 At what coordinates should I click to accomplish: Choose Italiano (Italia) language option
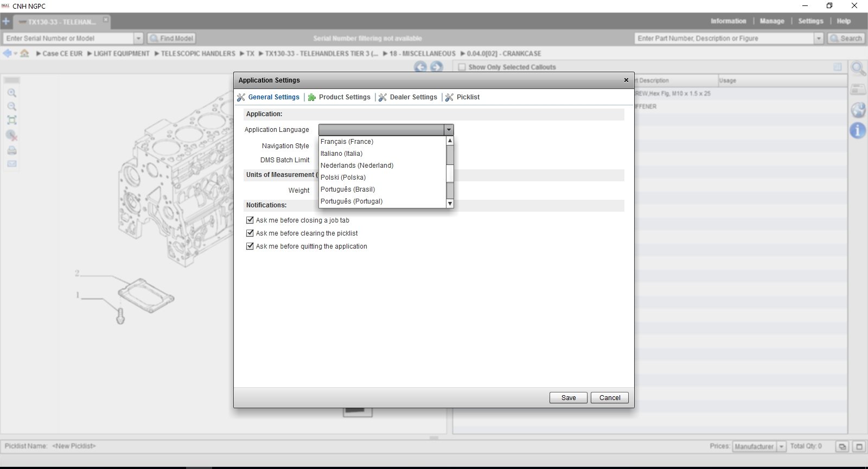(x=382, y=153)
